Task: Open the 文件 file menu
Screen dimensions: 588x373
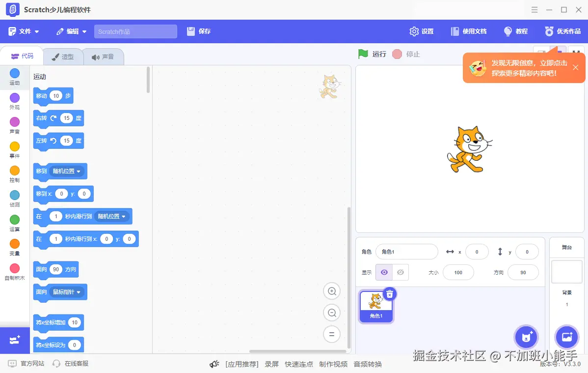Action: pyautogui.click(x=24, y=31)
